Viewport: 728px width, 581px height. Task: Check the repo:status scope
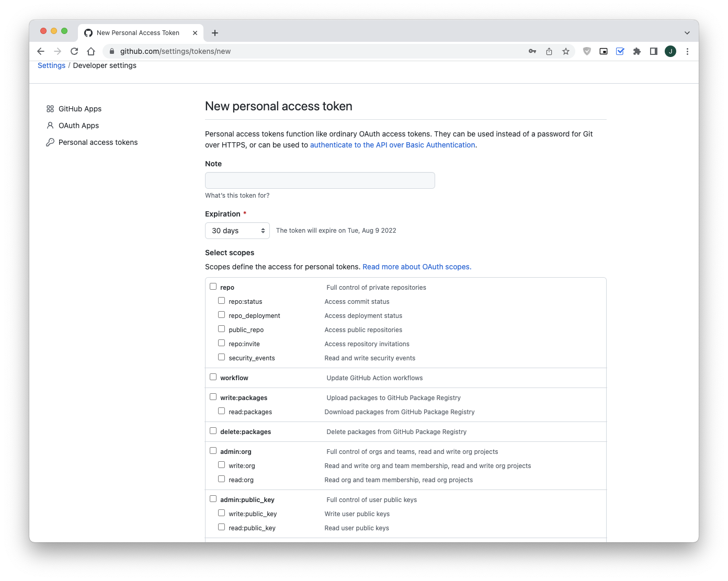coord(221,301)
